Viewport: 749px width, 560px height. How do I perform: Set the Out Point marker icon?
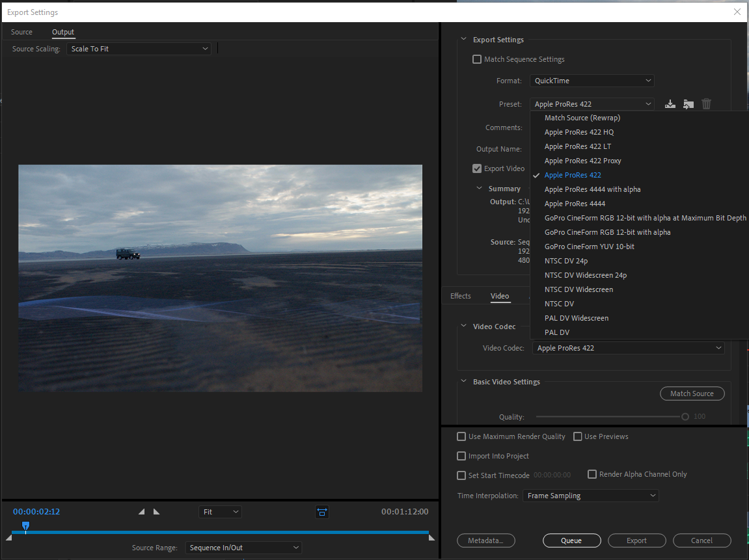[x=157, y=512]
